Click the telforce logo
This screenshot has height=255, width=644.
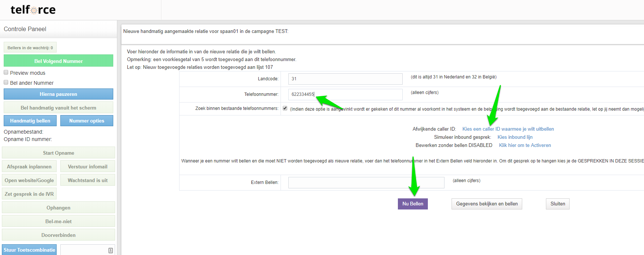pyautogui.click(x=33, y=10)
